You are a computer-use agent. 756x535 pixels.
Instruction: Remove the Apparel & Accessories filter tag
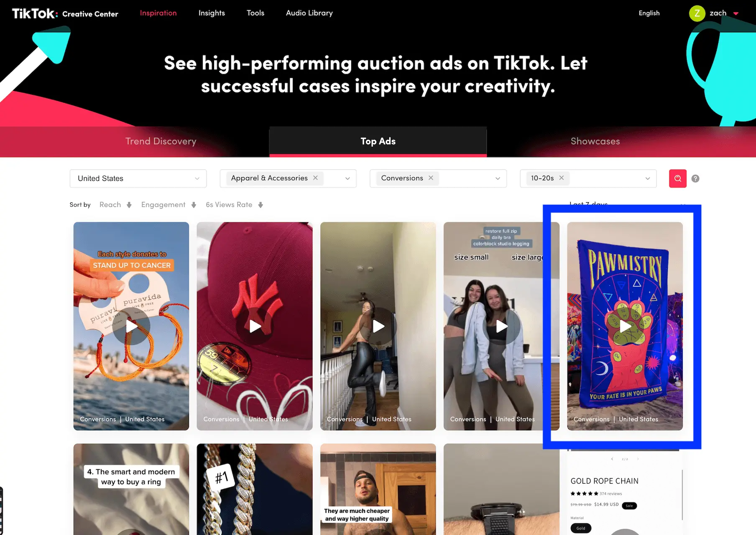click(315, 178)
